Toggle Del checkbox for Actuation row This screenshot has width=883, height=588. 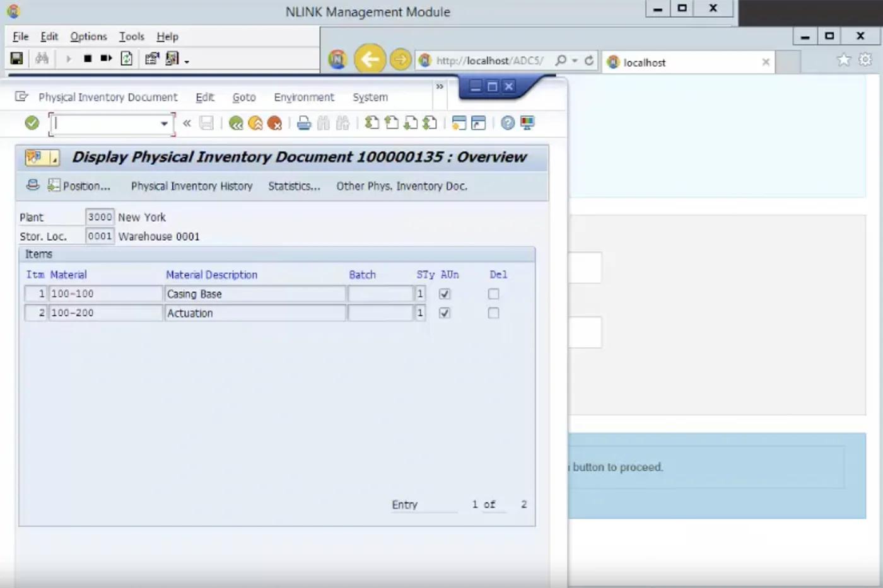point(493,313)
